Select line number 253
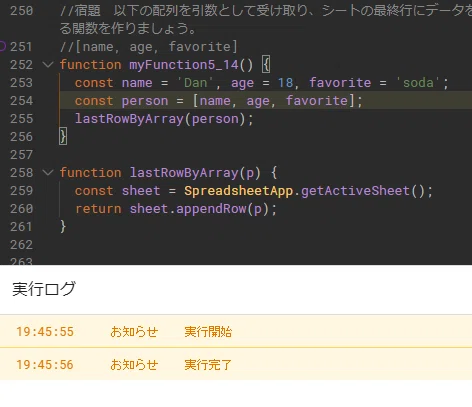Screen dimensions: 472x407 [x=21, y=83]
